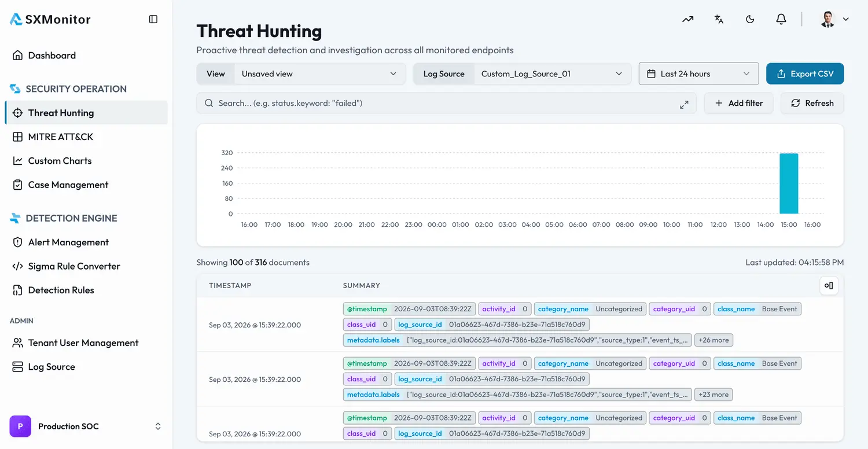
Task: Open the trending activity chart icon
Action: [x=687, y=19]
